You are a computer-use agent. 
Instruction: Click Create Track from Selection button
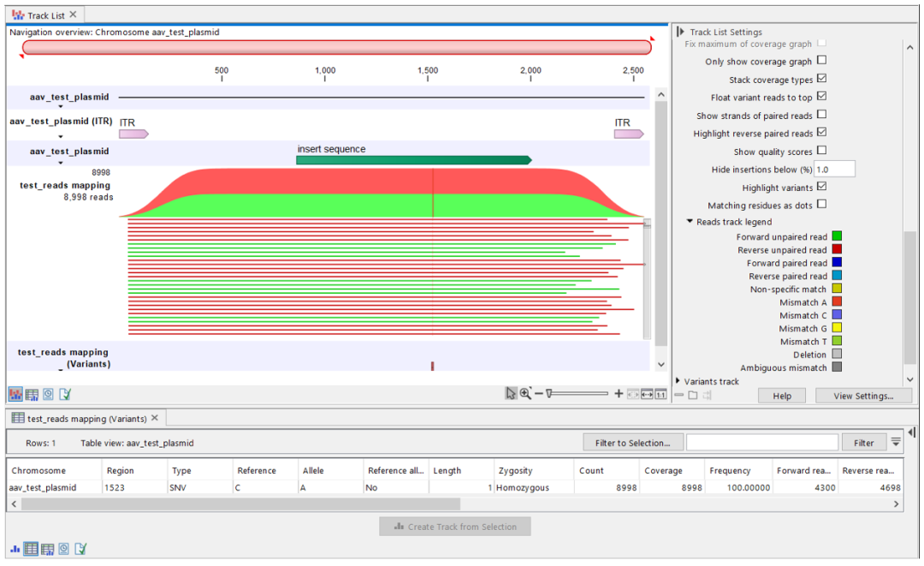coord(455,527)
